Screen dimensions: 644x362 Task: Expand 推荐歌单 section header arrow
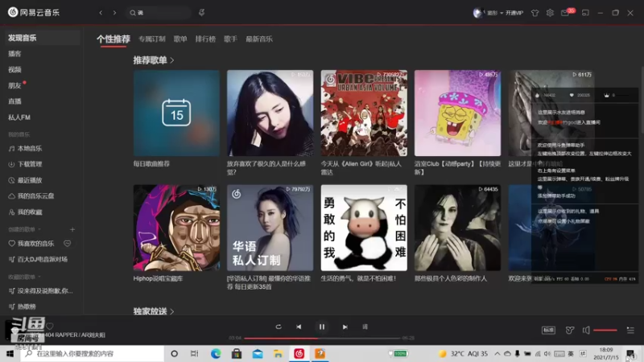tap(172, 60)
